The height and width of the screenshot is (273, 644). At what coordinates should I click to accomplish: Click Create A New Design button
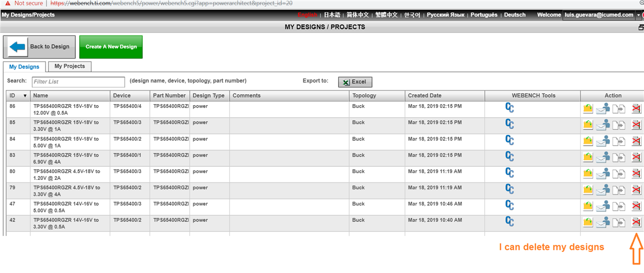(x=111, y=47)
